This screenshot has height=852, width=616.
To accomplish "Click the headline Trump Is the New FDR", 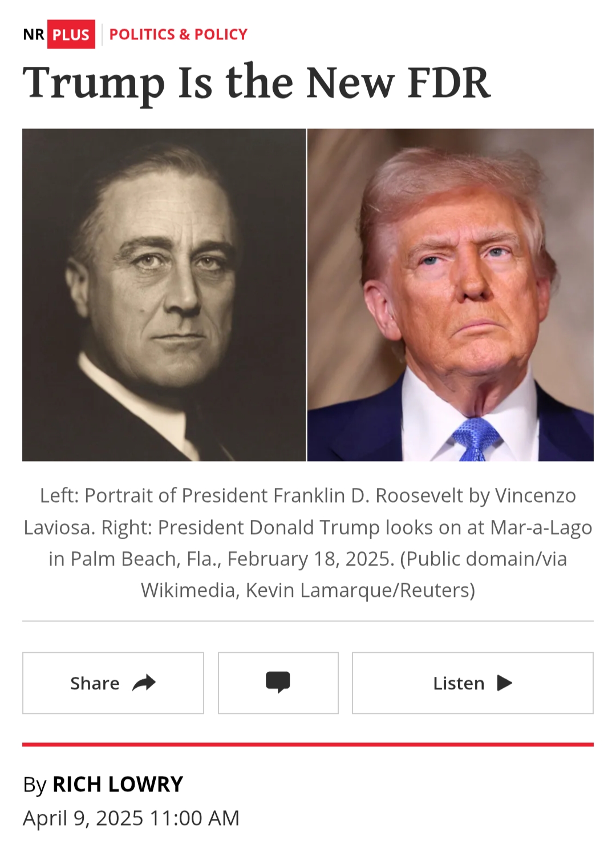I will click(256, 83).
